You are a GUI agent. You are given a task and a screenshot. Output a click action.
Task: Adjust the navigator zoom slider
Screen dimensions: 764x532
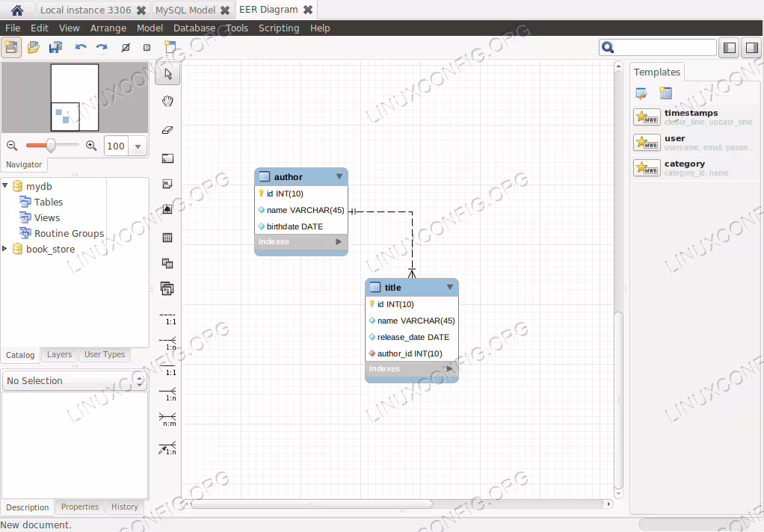[51, 145]
